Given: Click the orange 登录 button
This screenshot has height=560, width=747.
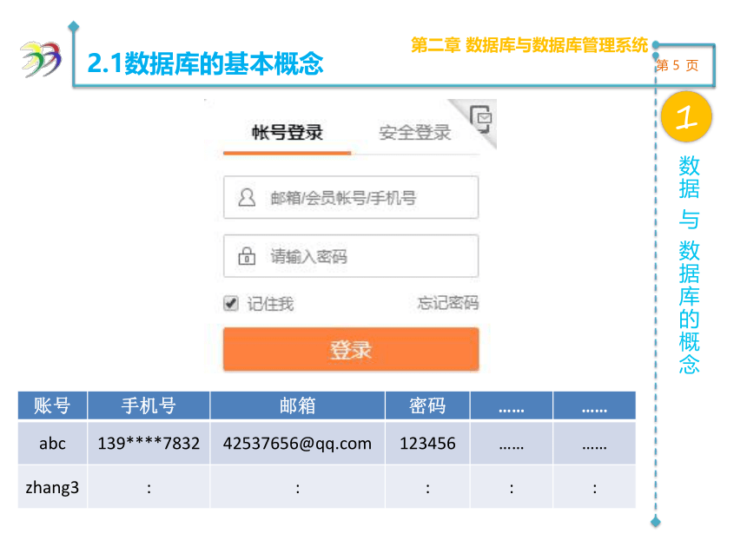Looking at the screenshot, I should [x=351, y=349].
